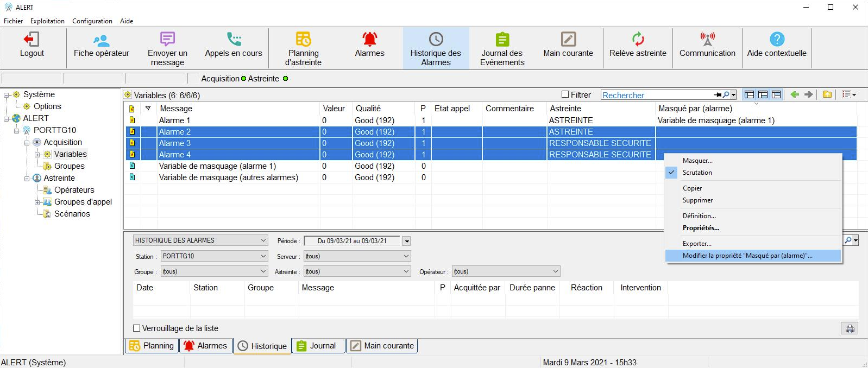
Task: Open Planning d'astreinte toolbar icon
Action: (303, 40)
